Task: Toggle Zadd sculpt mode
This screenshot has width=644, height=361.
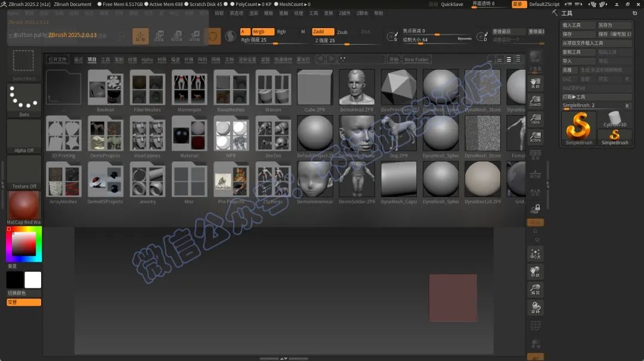Action: tap(323, 32)
